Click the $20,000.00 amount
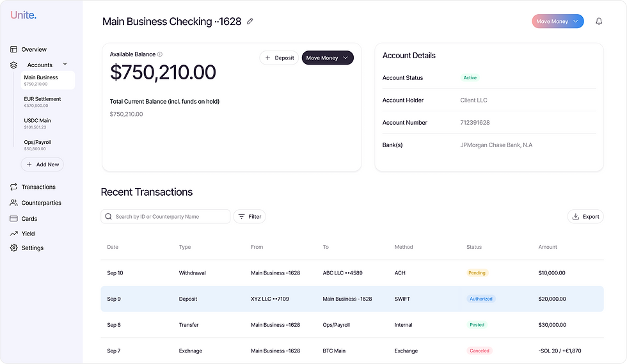This screenshot has height=364, width=627. coord(552,299)
